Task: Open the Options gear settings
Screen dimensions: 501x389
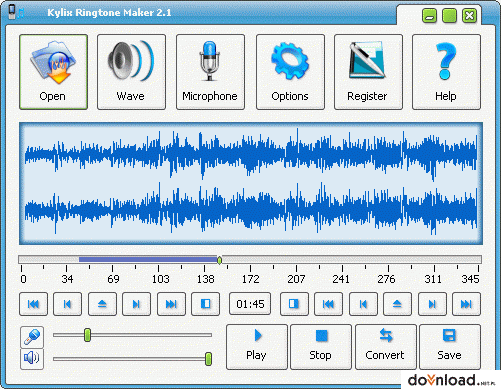Action: coord(290,72)
